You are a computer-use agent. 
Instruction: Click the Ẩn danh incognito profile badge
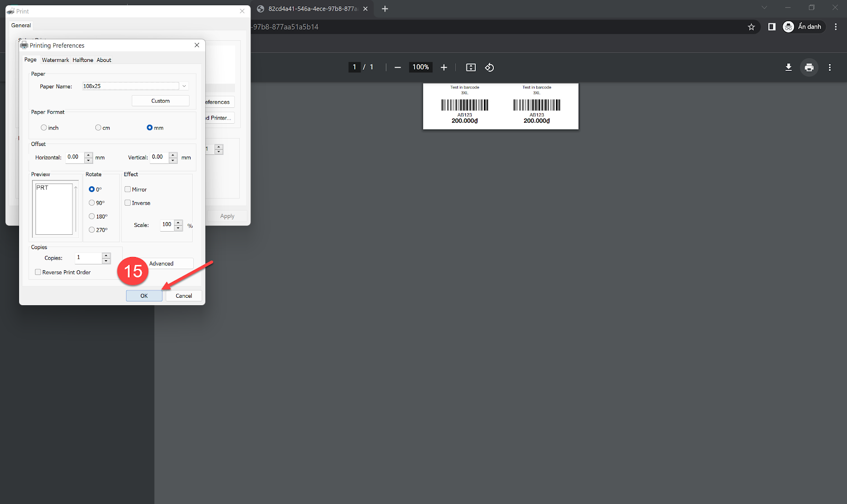point(803,26)
